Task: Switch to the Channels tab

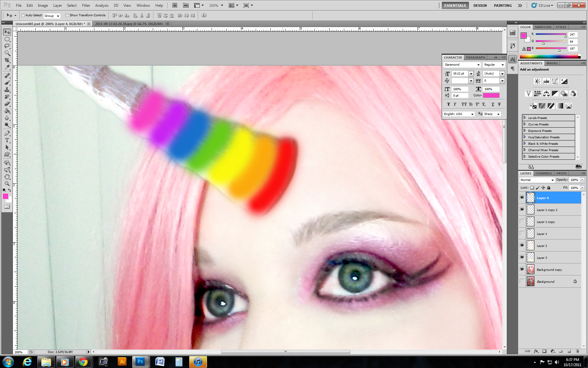Action: [x=544, y=173]
